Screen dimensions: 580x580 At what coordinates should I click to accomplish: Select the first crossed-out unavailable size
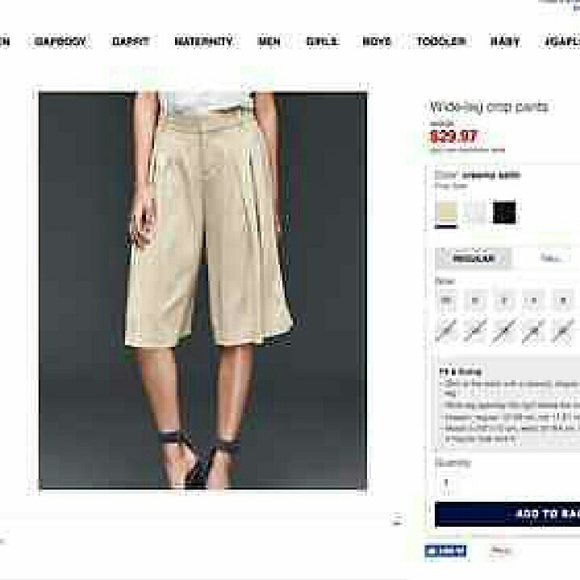446,330
